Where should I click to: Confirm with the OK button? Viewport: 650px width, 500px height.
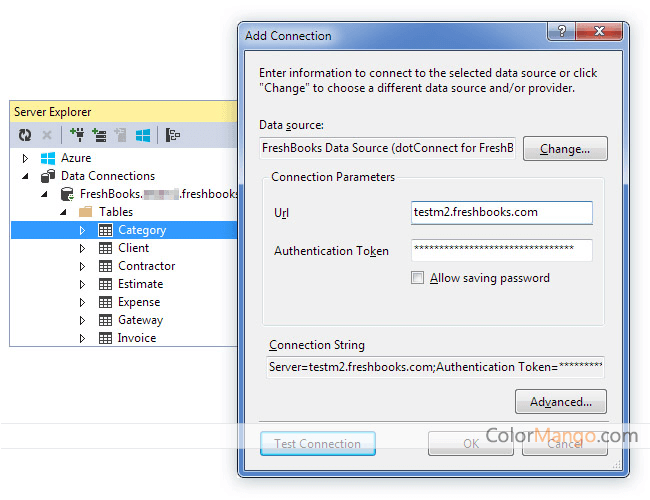coord(471,444)
